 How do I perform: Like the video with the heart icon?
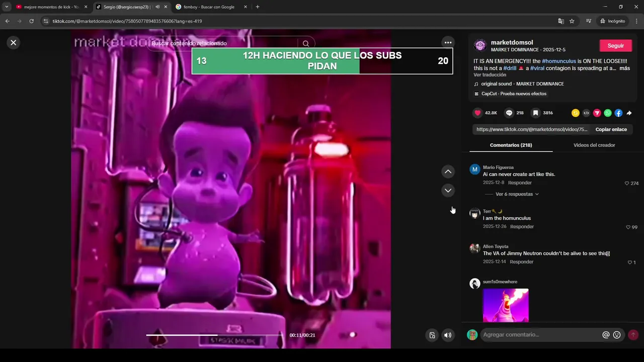(x=478, y=113)
